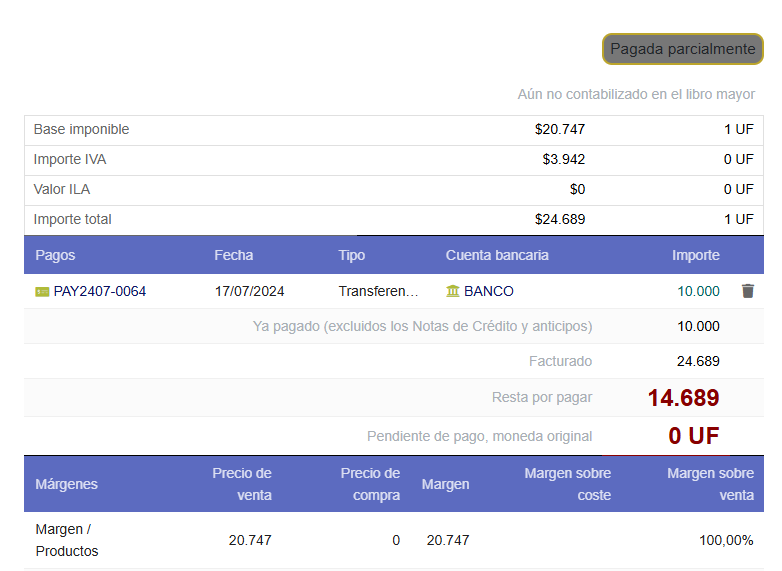
Task: Select the Resta por pagar label
Action: click(x=542, y=397)
